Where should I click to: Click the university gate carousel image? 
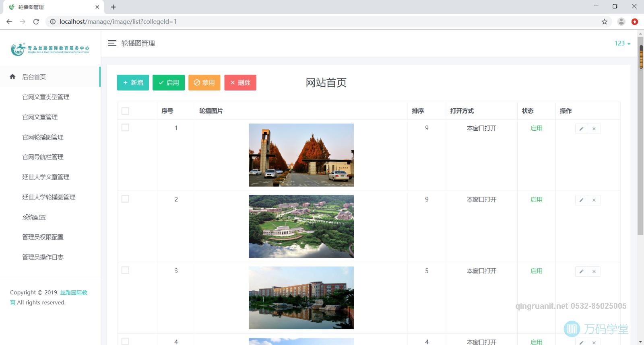301,155
